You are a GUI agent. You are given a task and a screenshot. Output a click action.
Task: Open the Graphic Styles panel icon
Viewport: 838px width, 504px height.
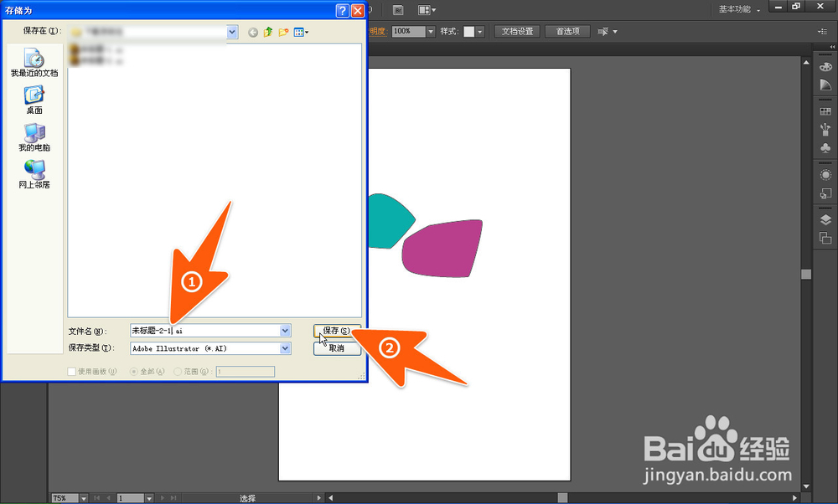point(825,193)
